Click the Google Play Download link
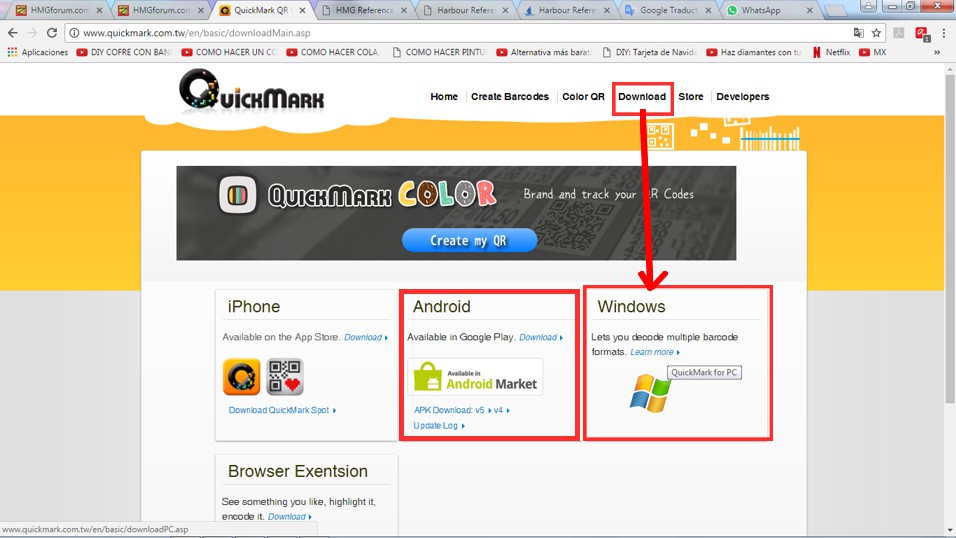This screenshot has height=538, width=956. coord(541,337)
